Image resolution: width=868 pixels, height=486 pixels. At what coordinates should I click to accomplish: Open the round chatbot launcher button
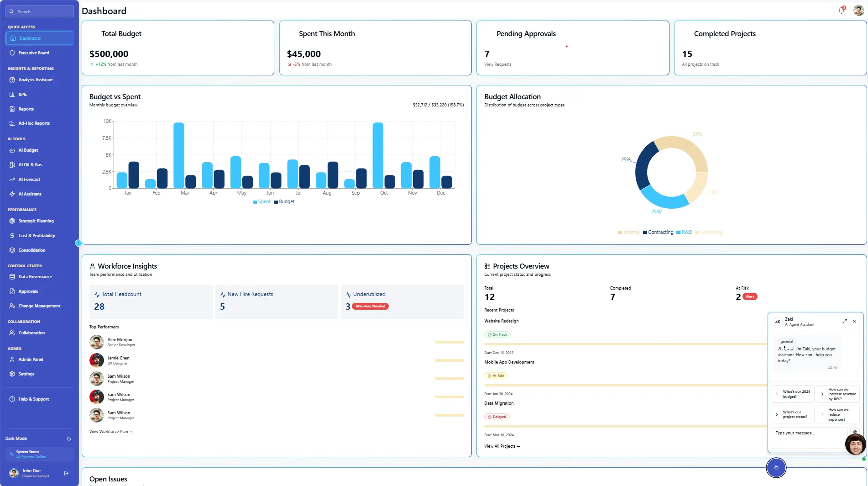(x=776, y=467)
